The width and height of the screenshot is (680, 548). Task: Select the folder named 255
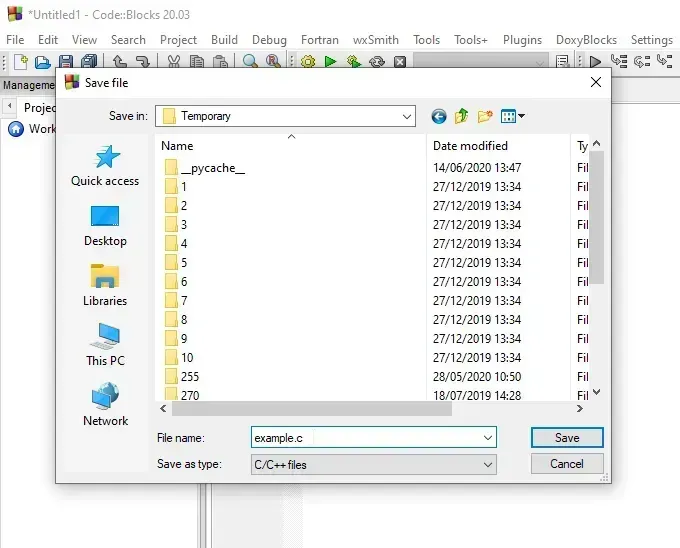tap(182, 377)
